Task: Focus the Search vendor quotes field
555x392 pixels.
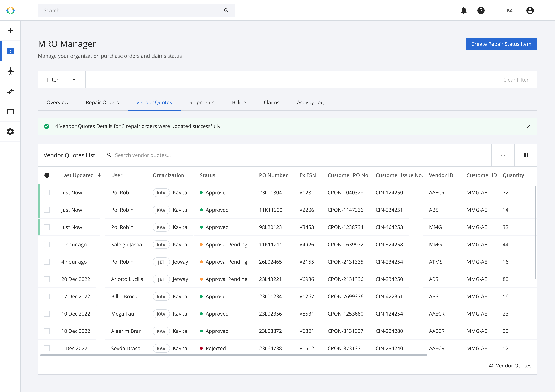Action: 296,155
